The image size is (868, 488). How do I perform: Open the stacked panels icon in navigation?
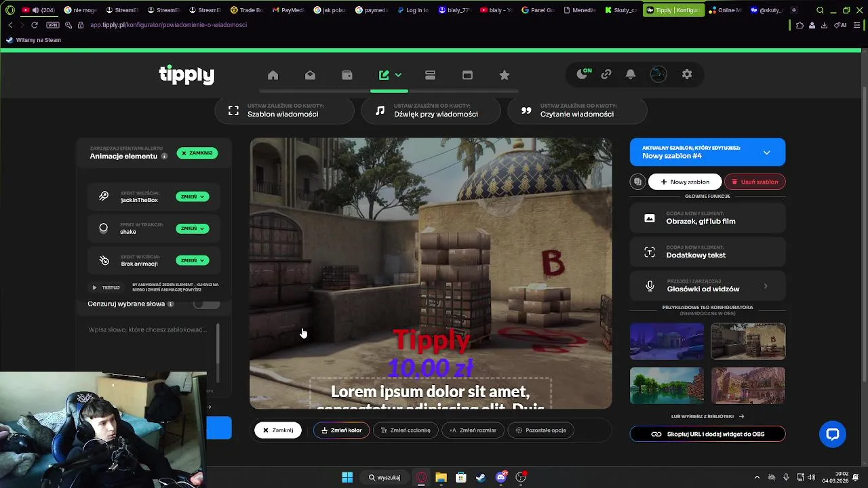point(430,75)
